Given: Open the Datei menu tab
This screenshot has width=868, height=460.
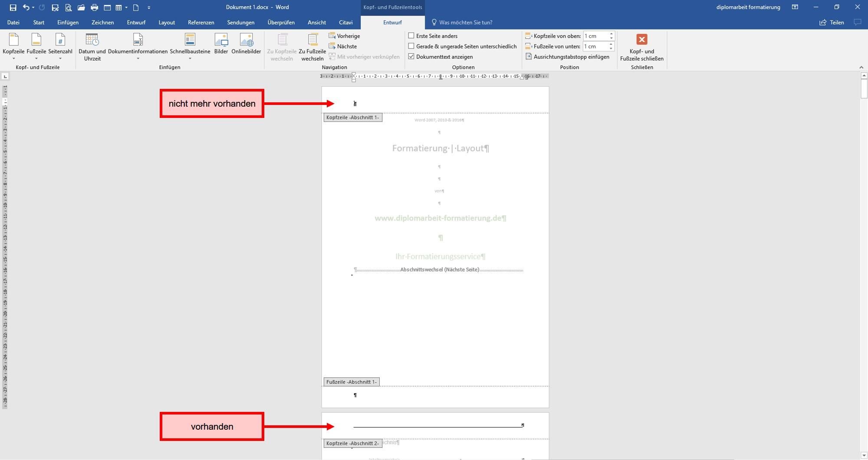Looking at the screenshot, I should point(13,23).
